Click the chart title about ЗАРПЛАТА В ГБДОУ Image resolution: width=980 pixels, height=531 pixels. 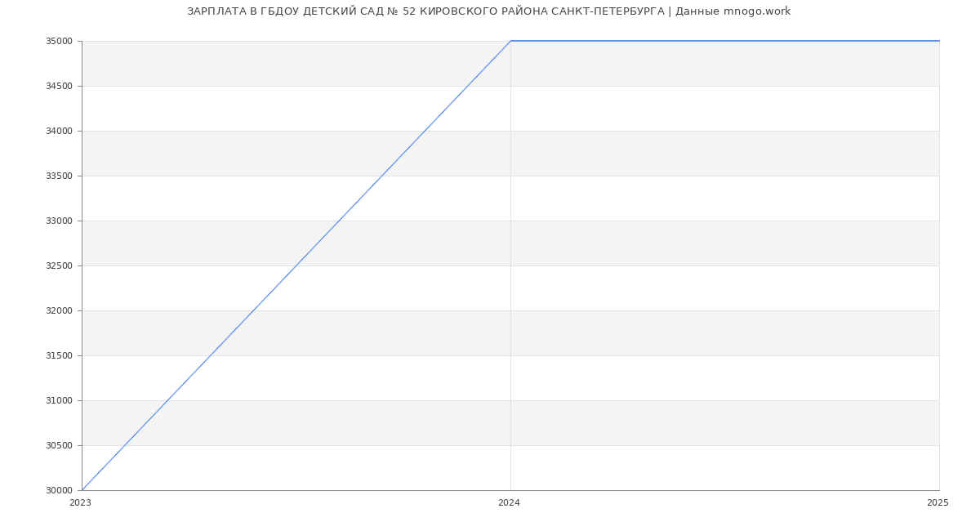pos(488,11)
